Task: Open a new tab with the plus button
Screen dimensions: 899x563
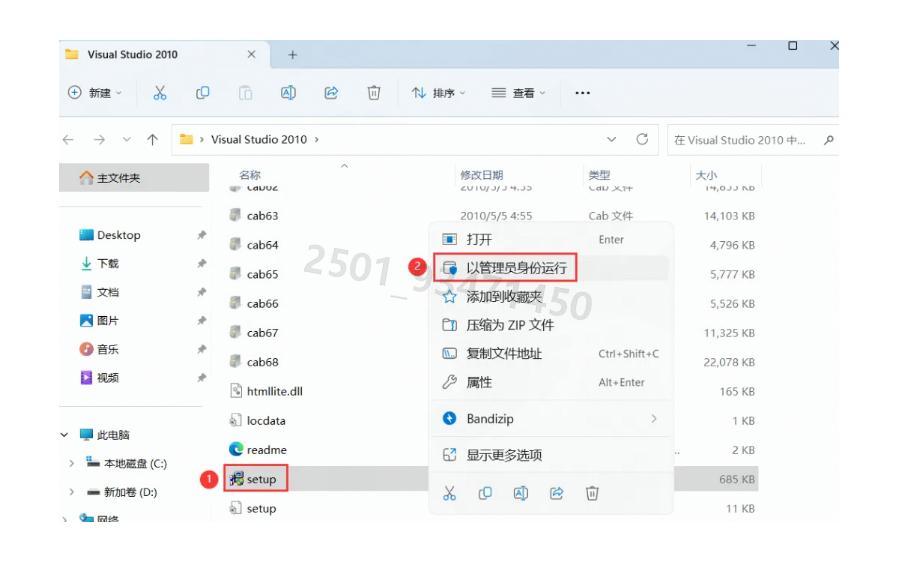Action: click(292, 54)
